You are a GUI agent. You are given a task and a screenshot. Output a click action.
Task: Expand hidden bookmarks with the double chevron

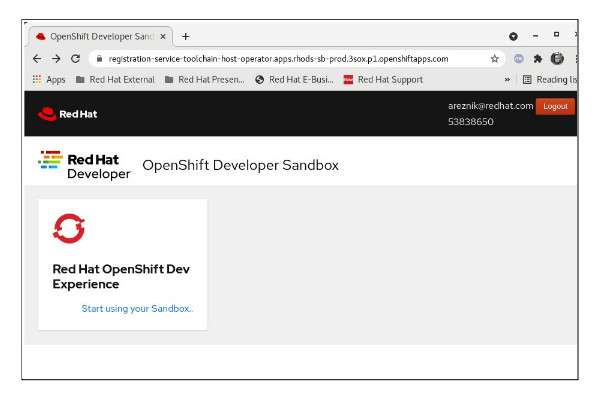(x=507, y=80)
